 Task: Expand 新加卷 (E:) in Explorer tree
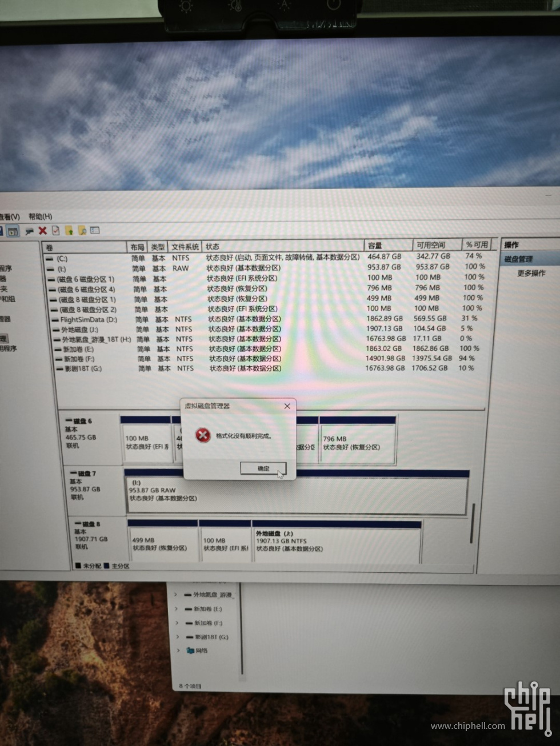tap(177, 609)
